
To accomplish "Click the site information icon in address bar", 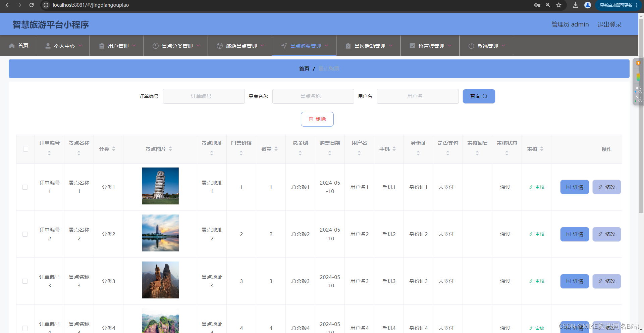I will 46,5.
